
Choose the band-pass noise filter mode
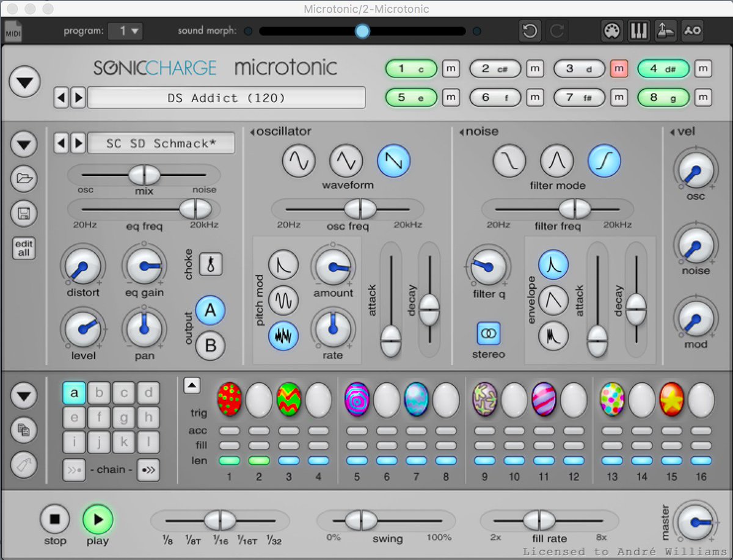point(557,161)
